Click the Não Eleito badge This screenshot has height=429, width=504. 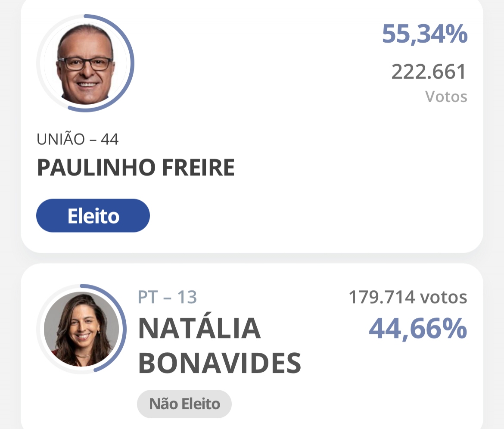tap(184, 404)
